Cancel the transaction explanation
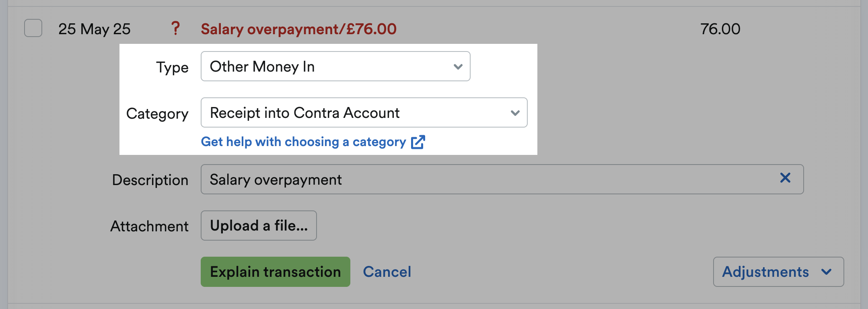868x309 pixels. pyautogui.click(x=387, y=272)
